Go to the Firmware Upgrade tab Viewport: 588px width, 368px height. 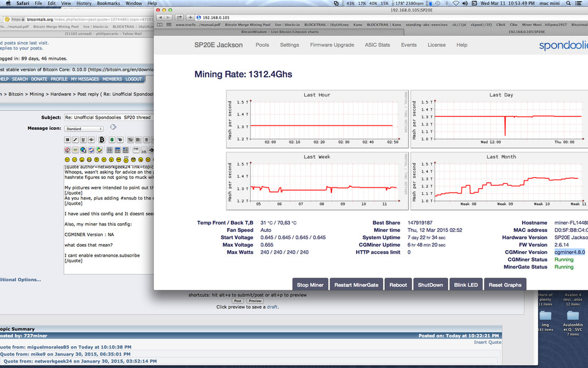tap(332, 45)
